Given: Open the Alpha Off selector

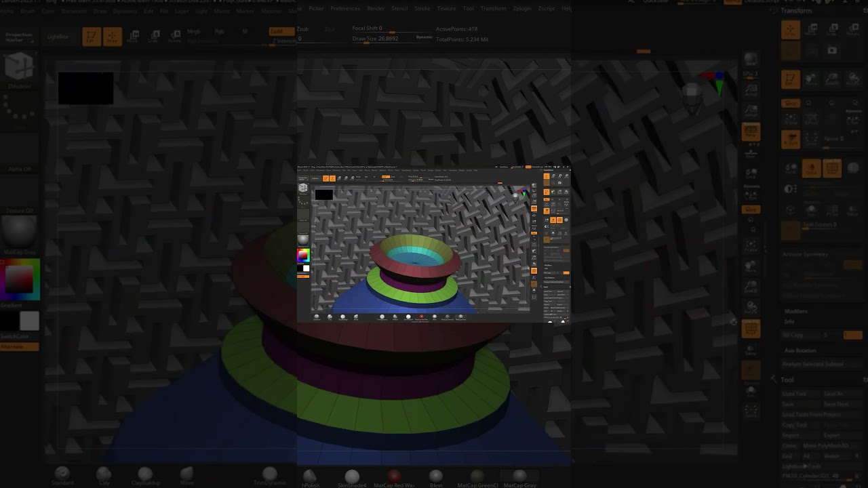Looking at the screenshot, I should tap(19, 153).
